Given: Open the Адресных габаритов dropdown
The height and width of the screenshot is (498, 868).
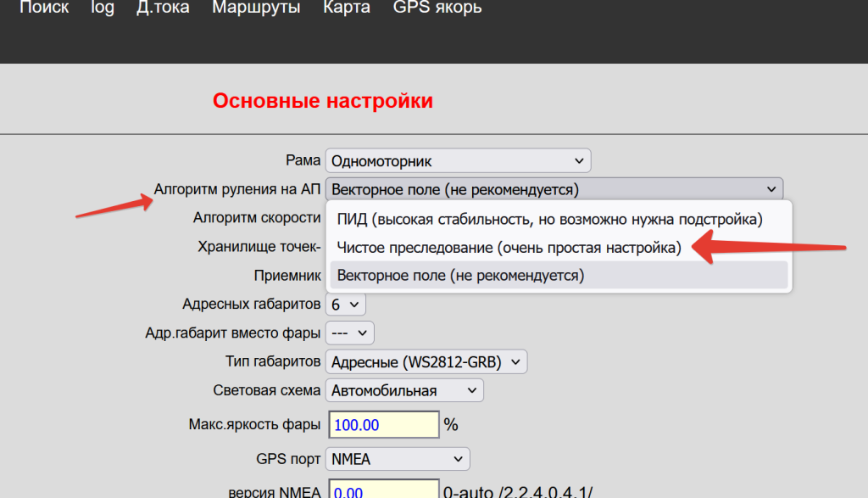Looking at the screenshot, I should (x=346, y=304).
